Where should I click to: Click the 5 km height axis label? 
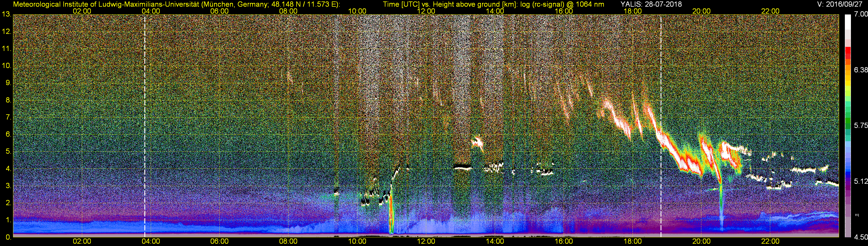[x=8, y=152]
